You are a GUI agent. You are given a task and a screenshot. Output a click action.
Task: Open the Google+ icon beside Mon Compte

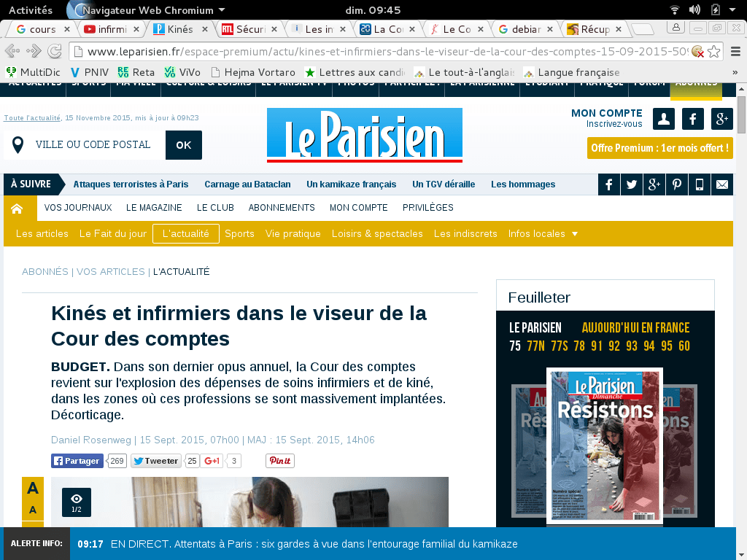click(721, 119)
